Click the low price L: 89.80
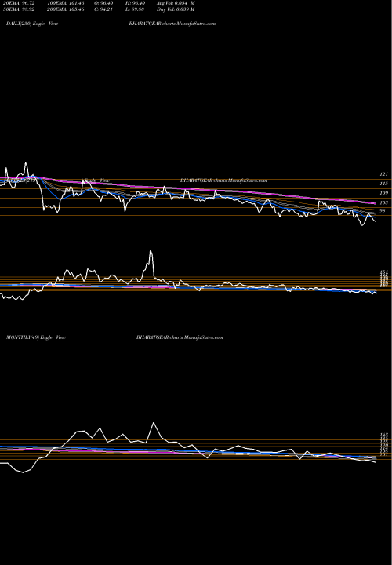The image size is (392, 565). (x=136, y=9)
